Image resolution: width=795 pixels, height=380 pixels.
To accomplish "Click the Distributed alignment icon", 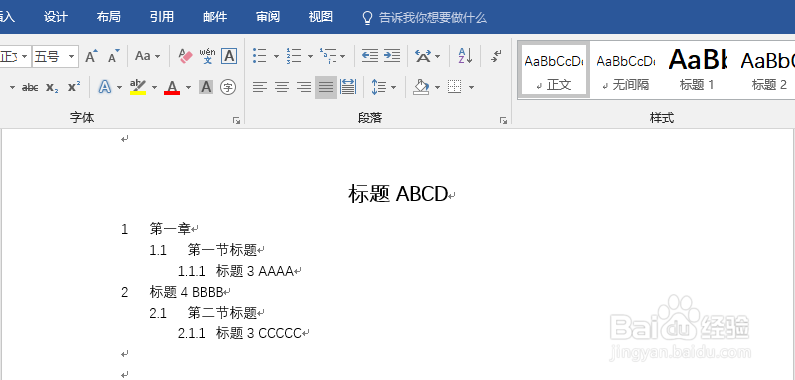I will [348, 87].
